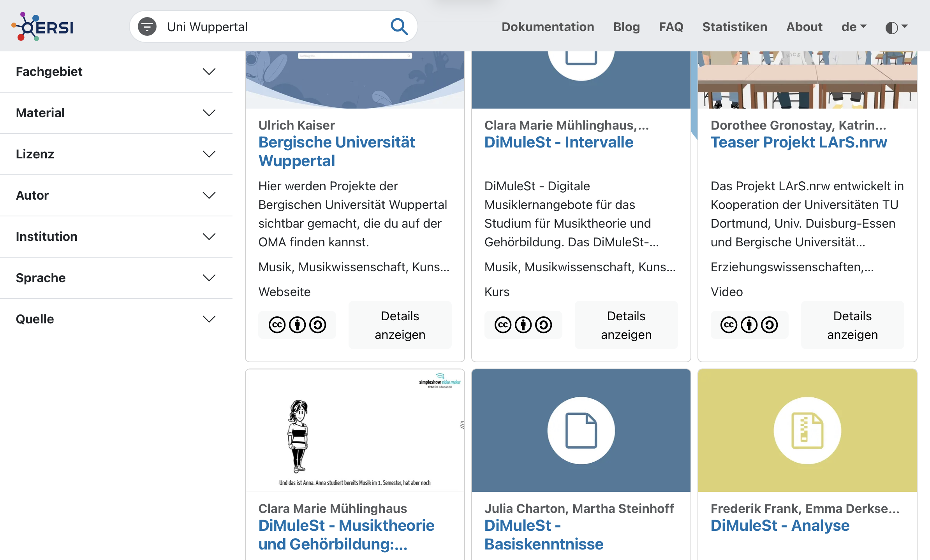Open the Statistiken menu item
This screenshot has width=930, height=560.
pos(734,27)
